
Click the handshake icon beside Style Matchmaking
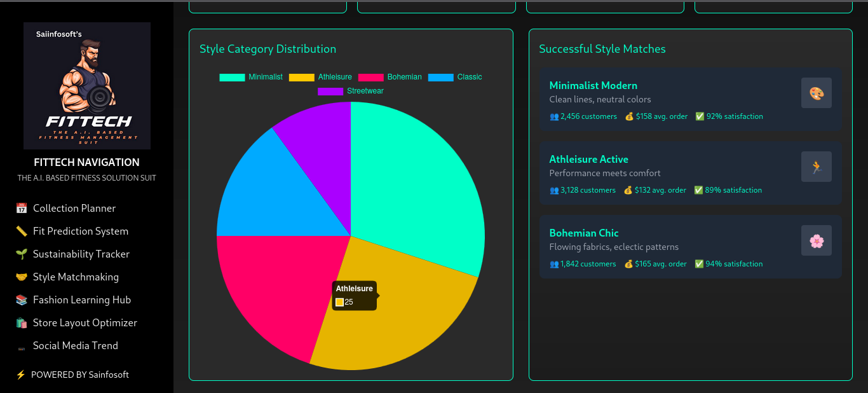(22, 277)
